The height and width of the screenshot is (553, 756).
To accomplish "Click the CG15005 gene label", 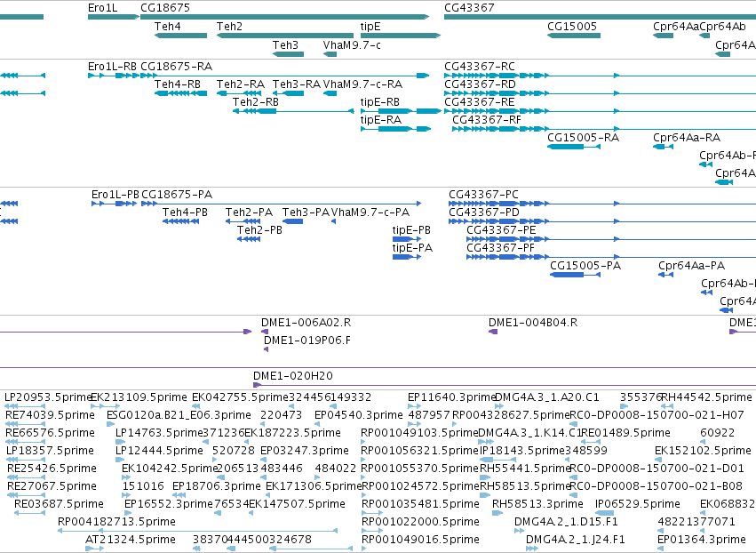I will click(572, 27).
